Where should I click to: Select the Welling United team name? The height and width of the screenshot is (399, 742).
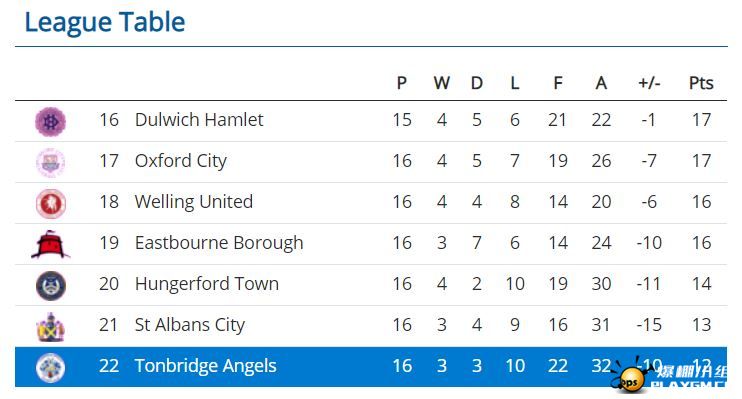(194, 202)
